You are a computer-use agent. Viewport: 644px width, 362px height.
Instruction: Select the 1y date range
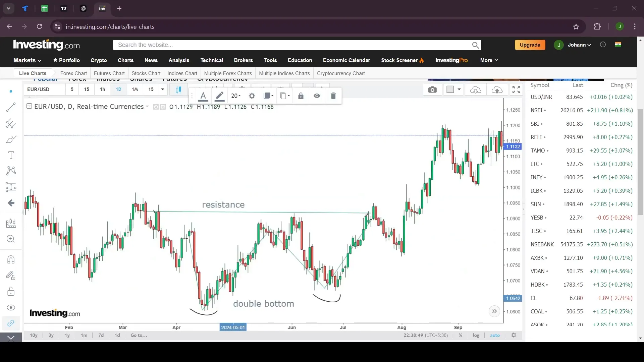(67, 336)
